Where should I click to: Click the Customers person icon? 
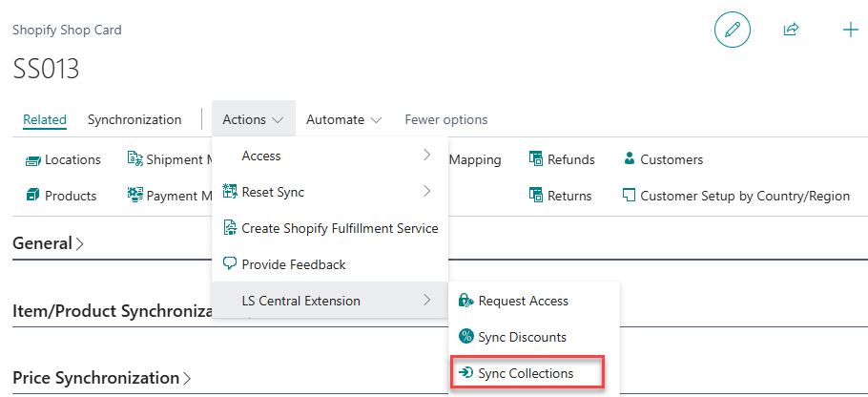(x=629, y=159)
